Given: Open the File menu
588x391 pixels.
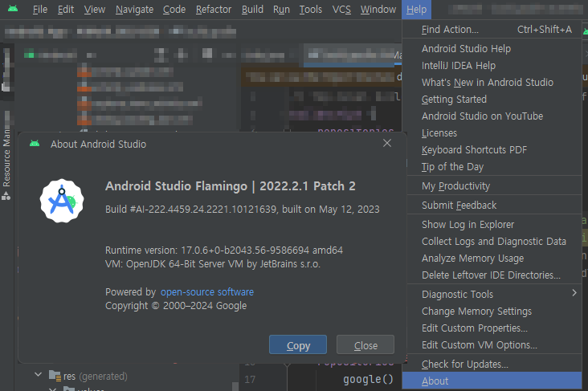Looking at the screenshot, I should coord(39,10).
